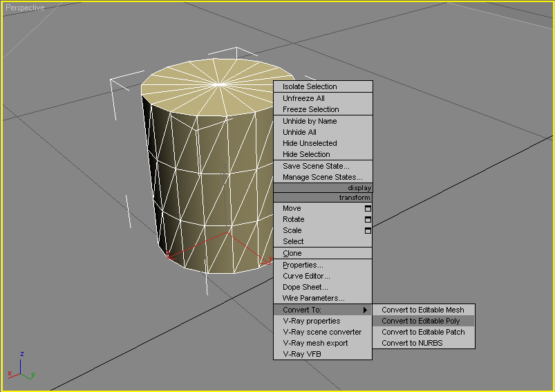Image resolution: width=555 pixels, height=392 pixels.
Task: Open Manage Scene States
Action: (323, 177)
